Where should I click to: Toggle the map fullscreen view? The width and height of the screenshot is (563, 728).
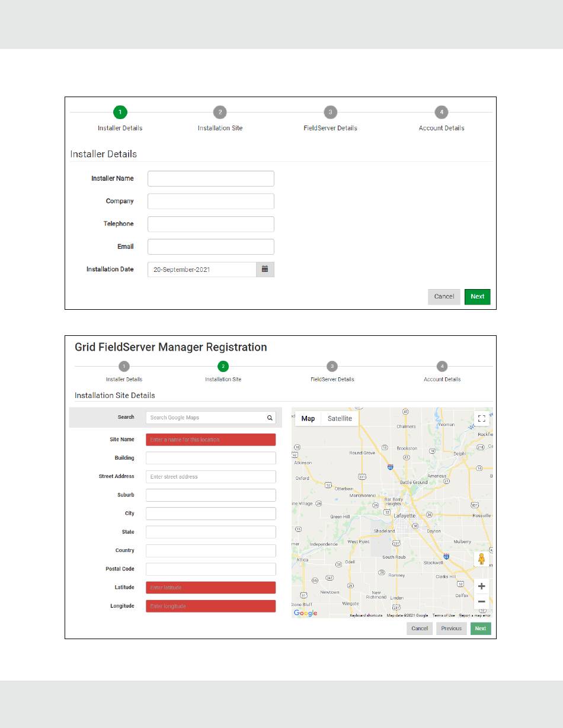tap(482, 419)
